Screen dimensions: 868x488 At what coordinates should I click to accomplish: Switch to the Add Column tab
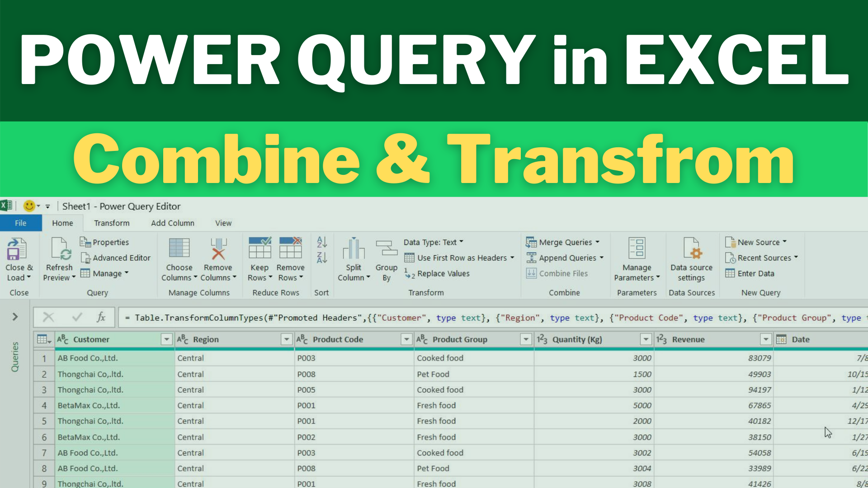tap(173, 223)
